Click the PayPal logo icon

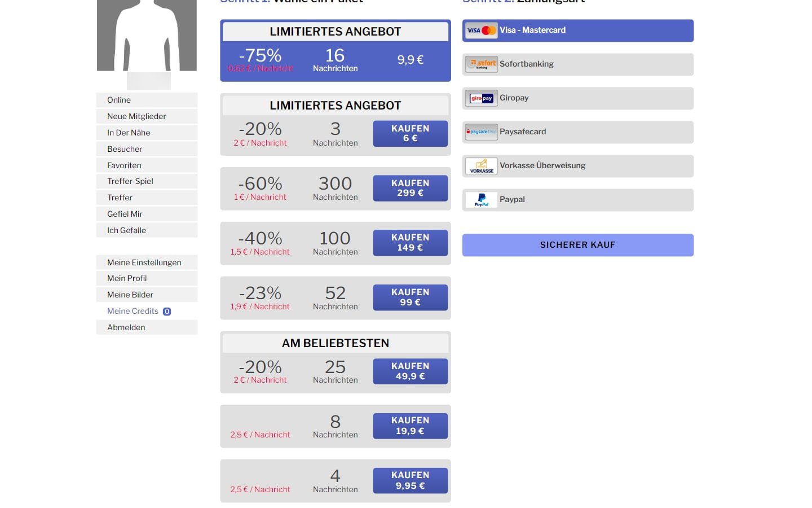[481, 200]
